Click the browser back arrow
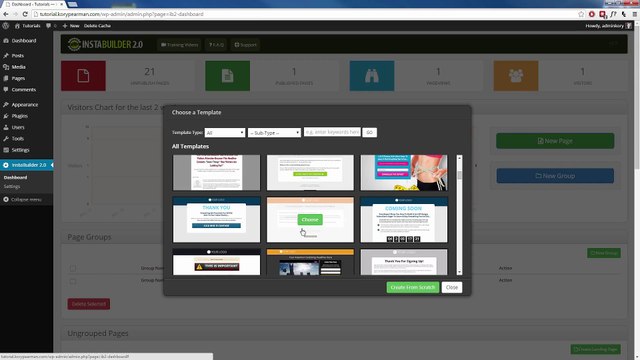640x360 pixels. [6, 14]
